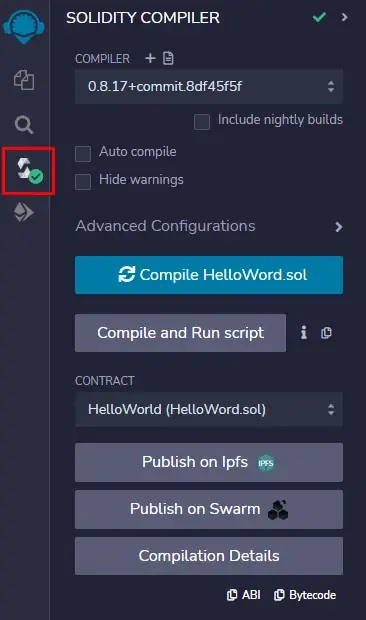Screen dimensions: 366x620
Task: Click Compile and Run script button
Action: coord(180,333)
